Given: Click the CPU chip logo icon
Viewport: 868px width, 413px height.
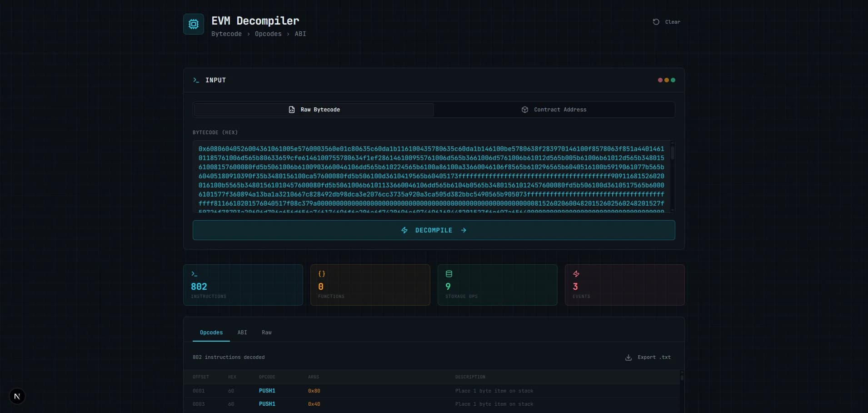Looking at the screenshot, I should (x=194, y=24).
